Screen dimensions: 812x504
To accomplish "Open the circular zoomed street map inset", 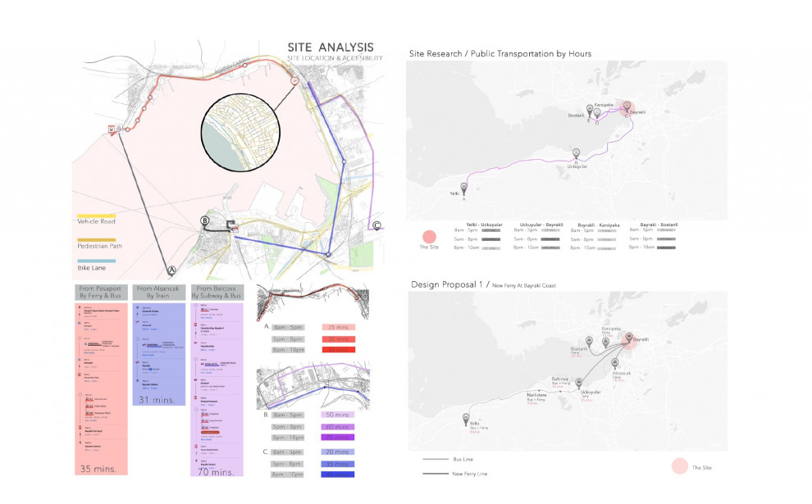I will (240, 133).
